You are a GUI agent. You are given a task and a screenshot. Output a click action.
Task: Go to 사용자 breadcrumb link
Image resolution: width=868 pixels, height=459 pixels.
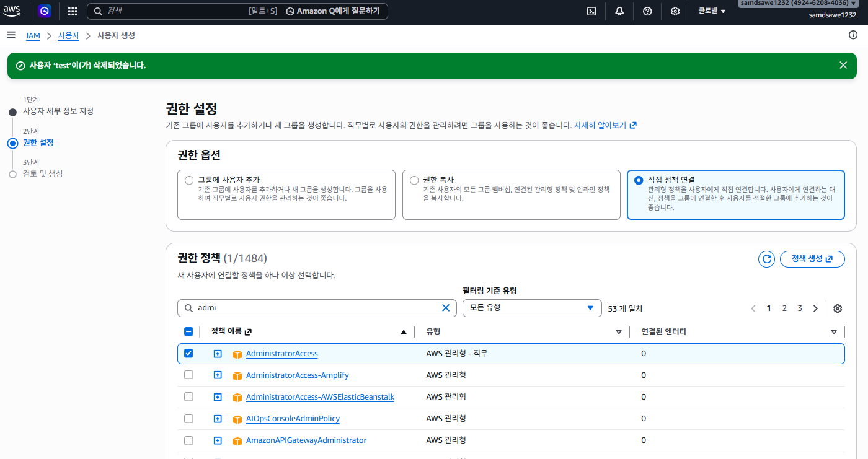(68, 36)
